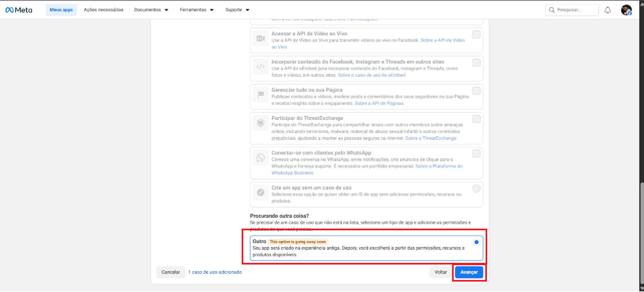Open the Sobre o ThreatExchange link
This screenshot has height=292, width=644.
pyautogui.click(x=431, y=138)
